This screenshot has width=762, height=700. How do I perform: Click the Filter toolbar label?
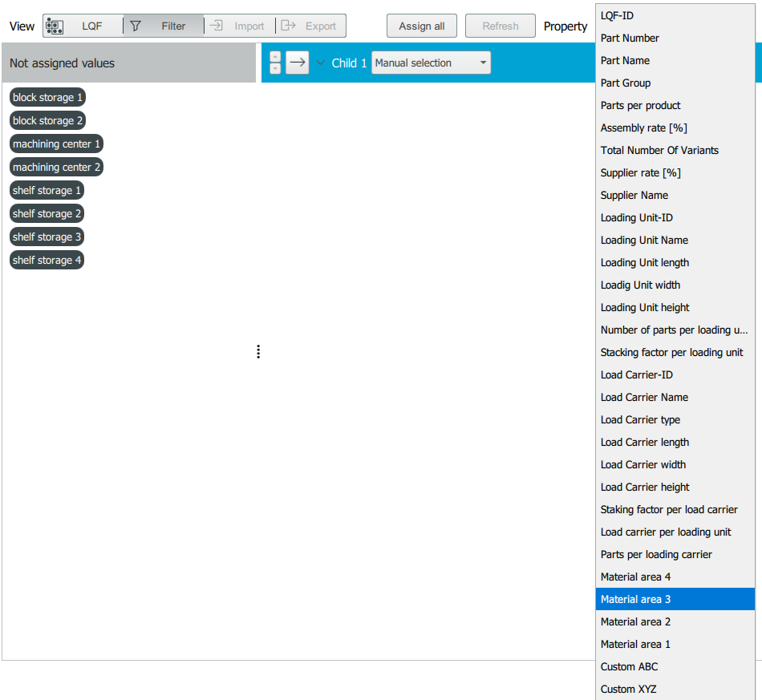coord(173,26)
